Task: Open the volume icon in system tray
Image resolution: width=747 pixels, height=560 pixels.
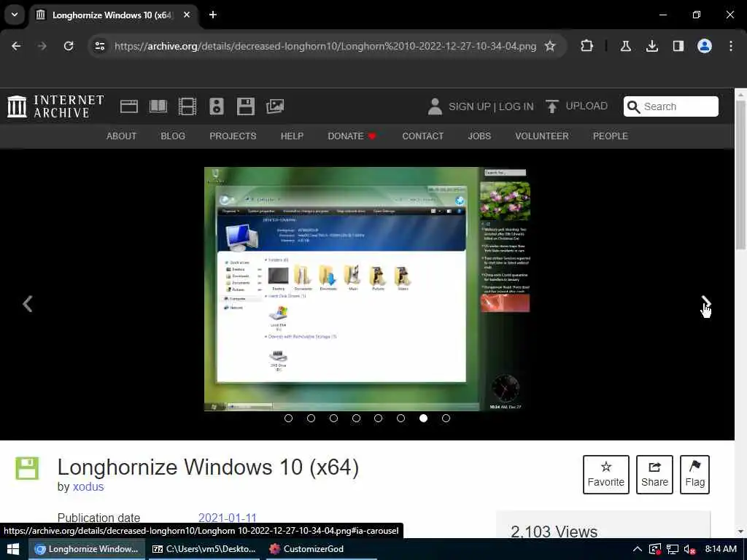Action: point(689,549)
